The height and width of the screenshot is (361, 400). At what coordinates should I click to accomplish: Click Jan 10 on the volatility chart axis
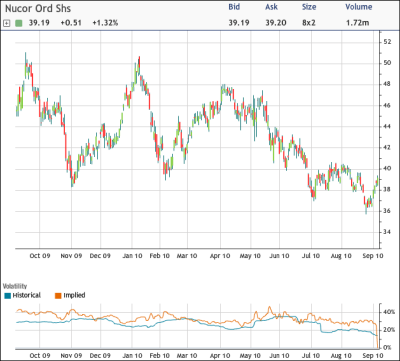point(132,355)
